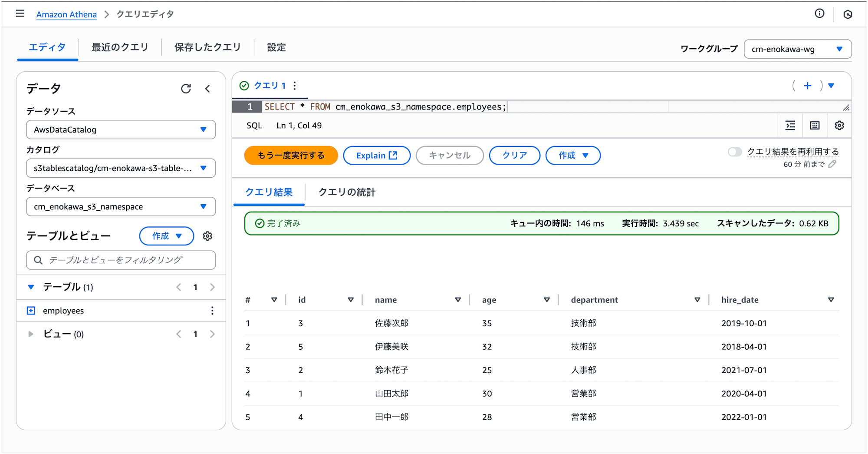Open the 作成 dropdown in tables and views
This screenshot has width=868, height=454.
click(x=167, y=236)
